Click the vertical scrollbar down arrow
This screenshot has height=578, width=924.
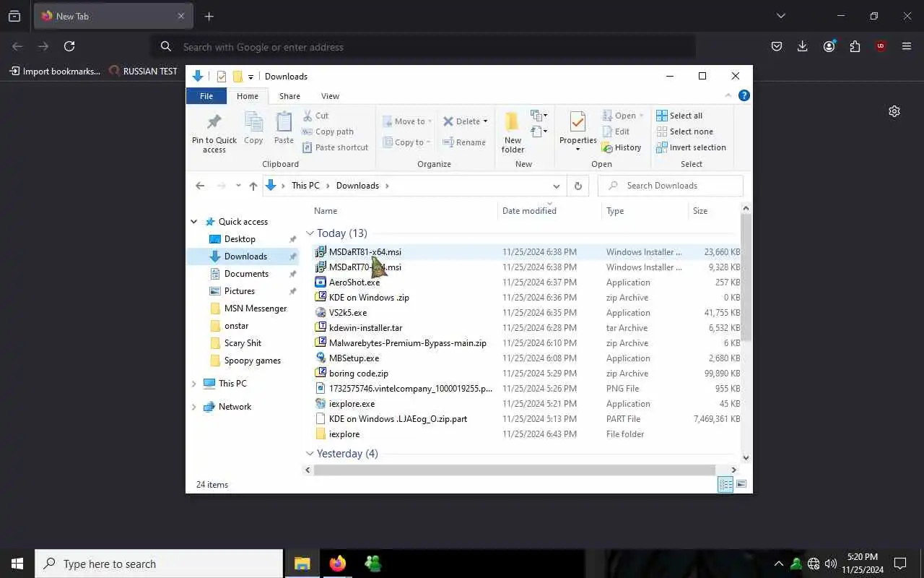tap(746, 457)
